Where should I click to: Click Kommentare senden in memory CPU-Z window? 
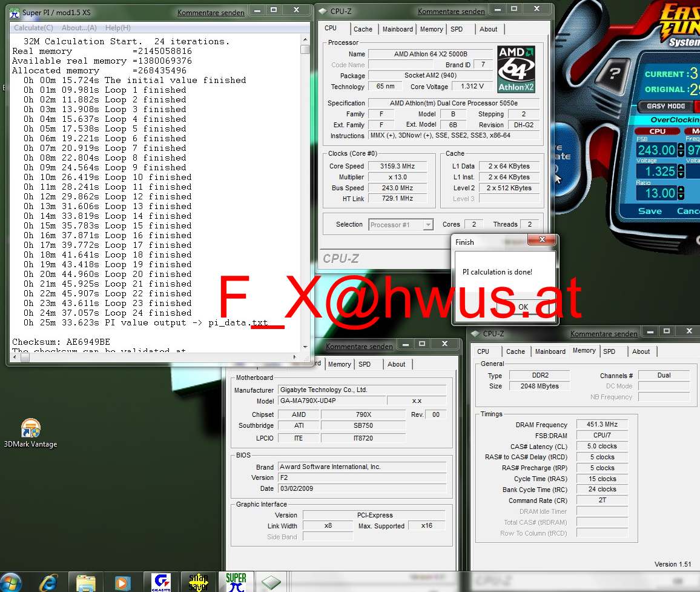click(604, 334)
